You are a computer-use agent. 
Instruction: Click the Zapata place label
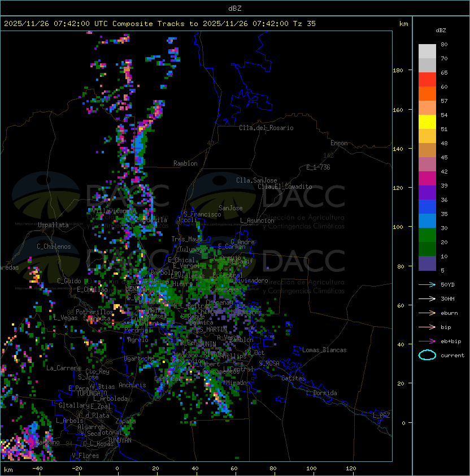[x=125, y=421]
